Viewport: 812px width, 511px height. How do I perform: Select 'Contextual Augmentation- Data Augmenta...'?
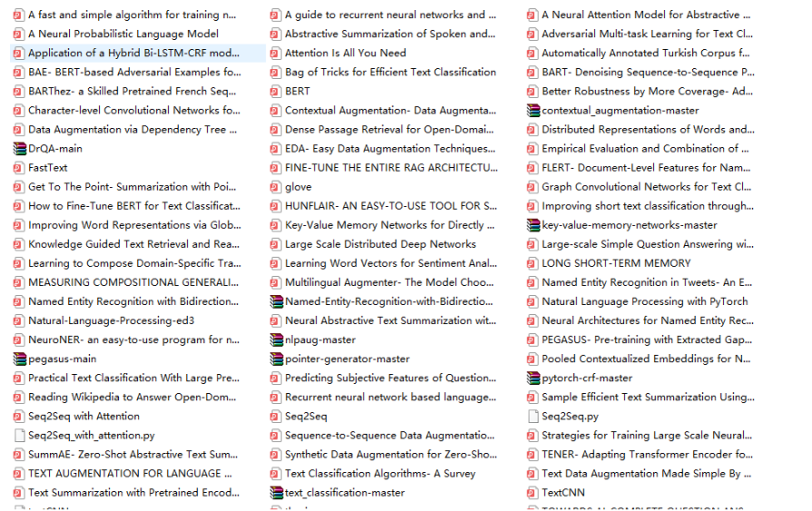tap(390, 111)
